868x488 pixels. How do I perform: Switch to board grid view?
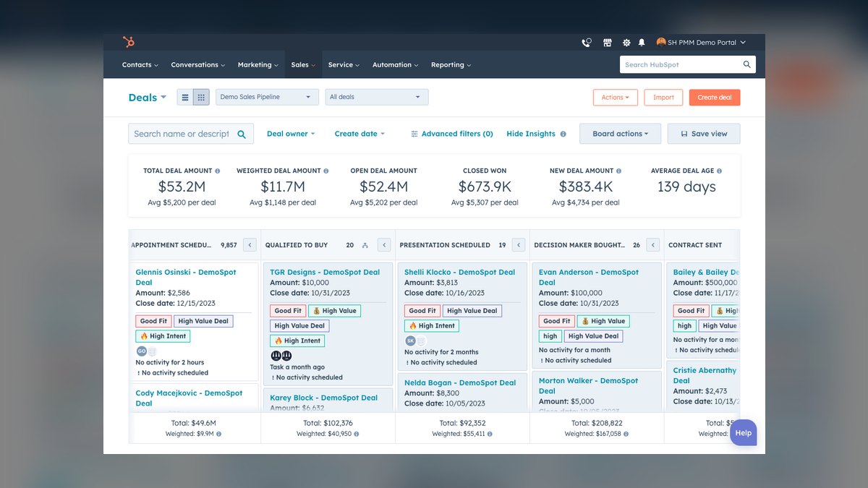[201, 97]
